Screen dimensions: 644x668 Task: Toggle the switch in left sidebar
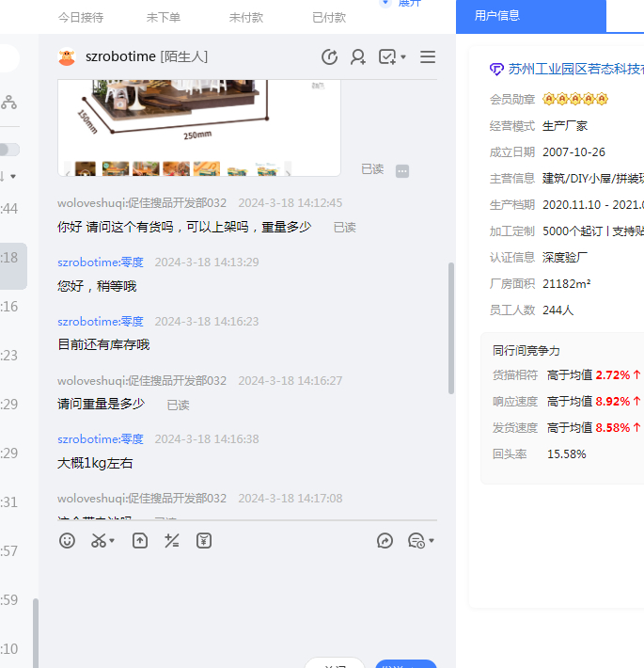click(x=9, y=150)
